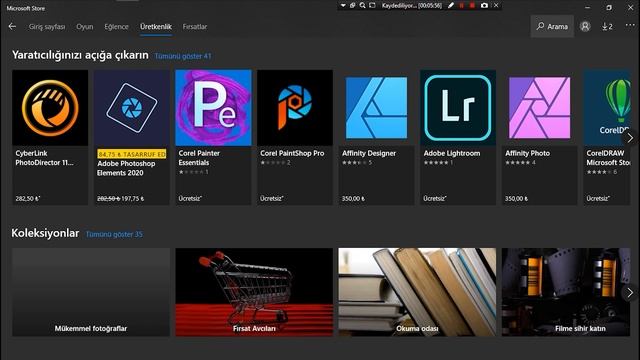Click the Adobe Lightroom Ücretsiz label
This screenshot has height=360, width=640.
435,198
